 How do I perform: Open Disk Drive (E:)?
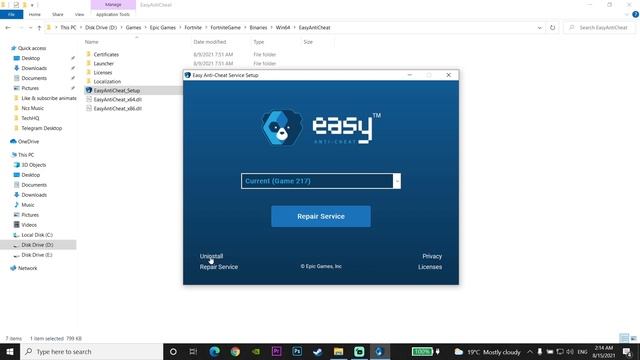click(x=37, y=255)
